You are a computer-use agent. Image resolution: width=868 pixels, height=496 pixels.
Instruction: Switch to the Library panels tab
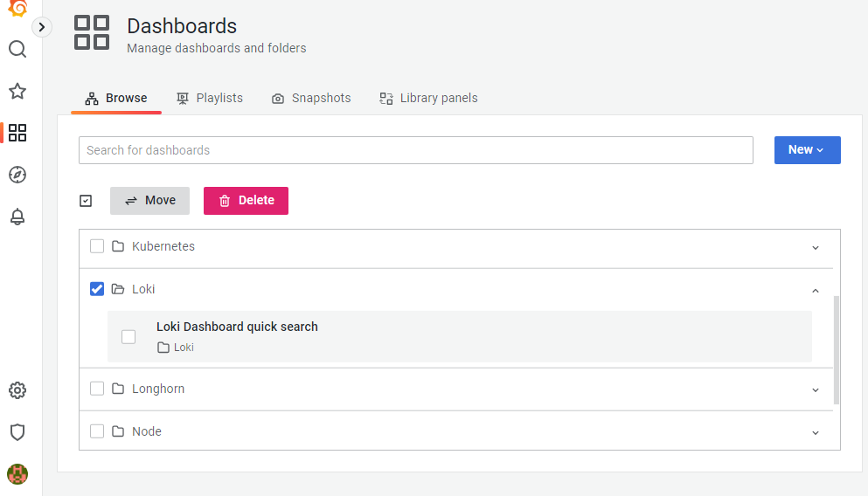[x=428, y=98]
